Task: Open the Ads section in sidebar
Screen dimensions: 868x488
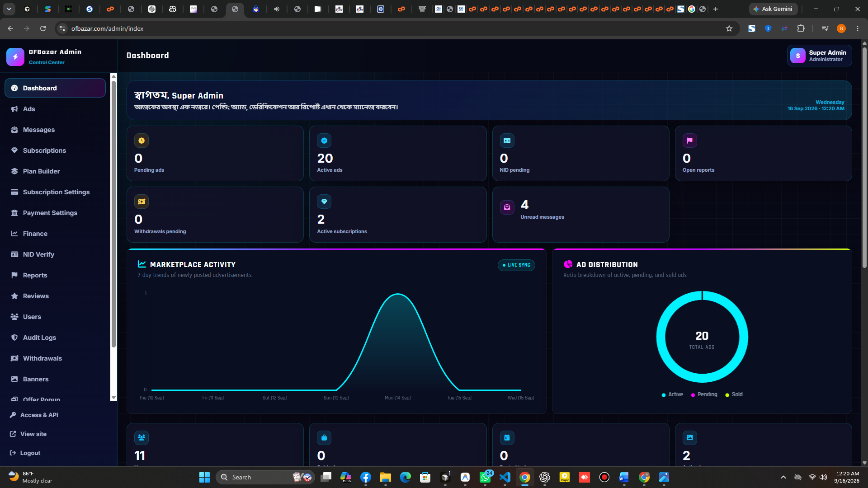Action: pos(55,109)
